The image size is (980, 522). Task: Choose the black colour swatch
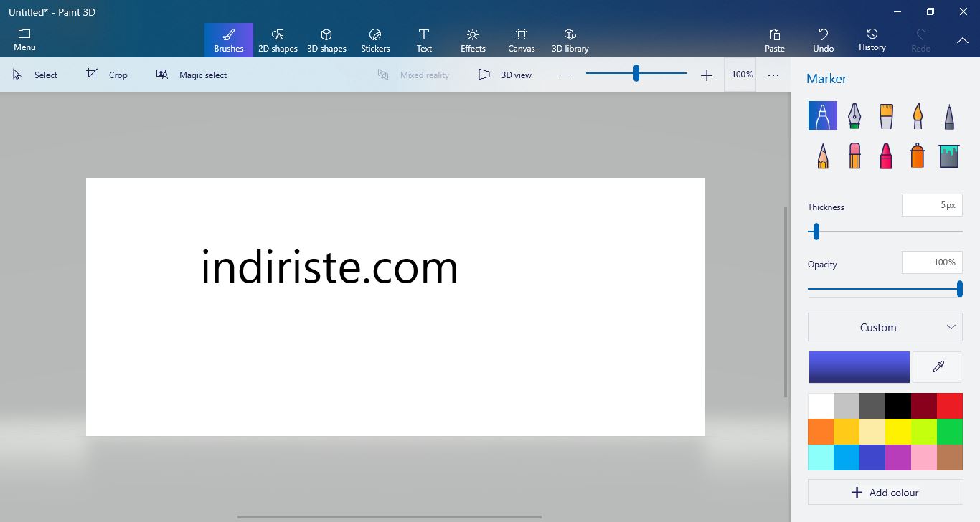pos(898,406)
